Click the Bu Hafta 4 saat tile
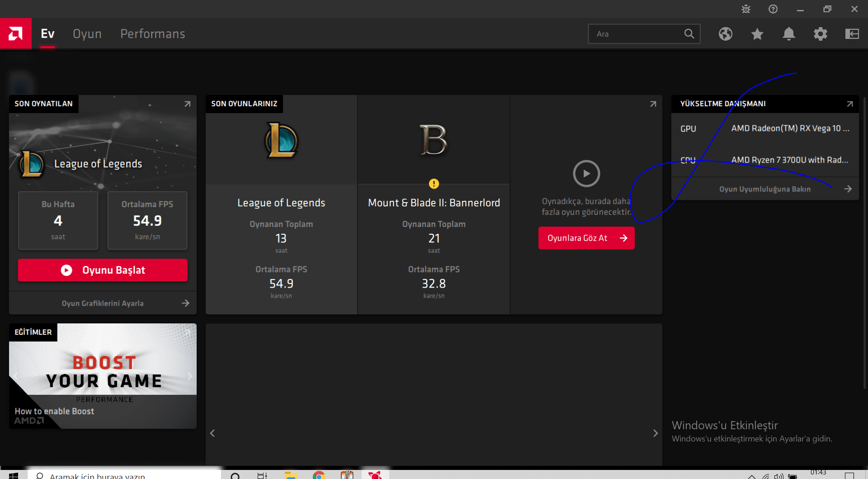This screenshot has height=479, width=868. click(x=58, y=220)
